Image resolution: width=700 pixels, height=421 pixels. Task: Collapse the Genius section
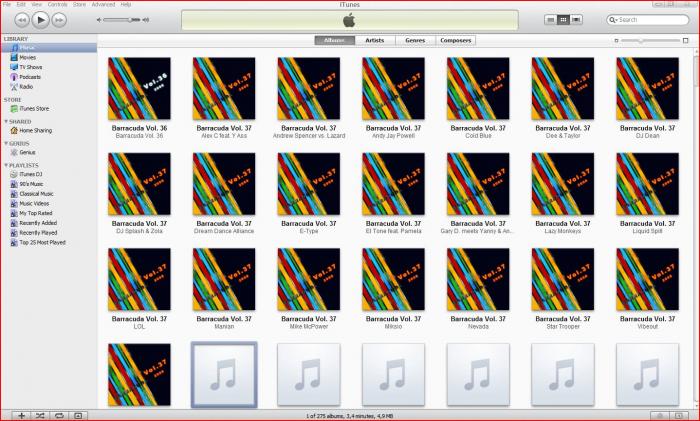coord(4,143)
